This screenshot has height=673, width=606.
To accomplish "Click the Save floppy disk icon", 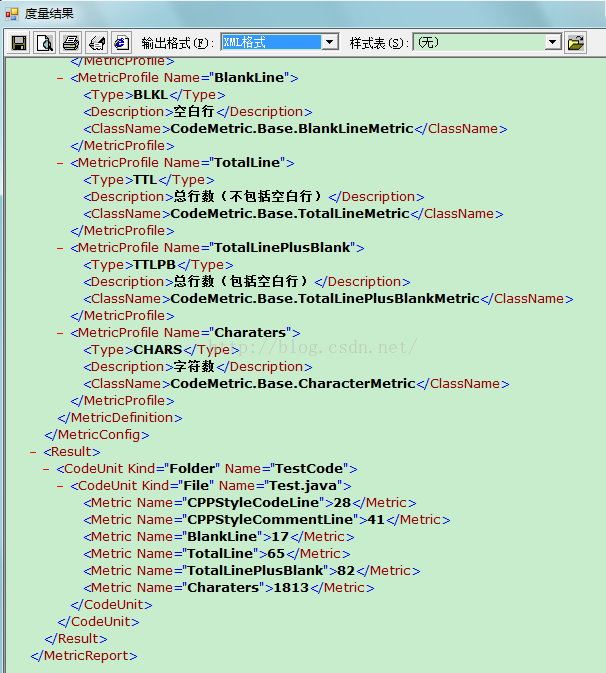I will pos(19,43).
